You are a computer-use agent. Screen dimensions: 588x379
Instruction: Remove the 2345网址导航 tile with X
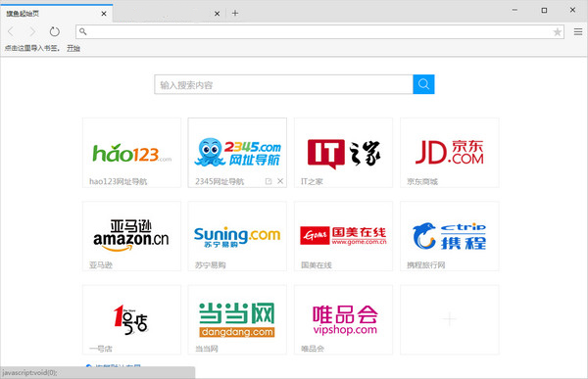280,181
